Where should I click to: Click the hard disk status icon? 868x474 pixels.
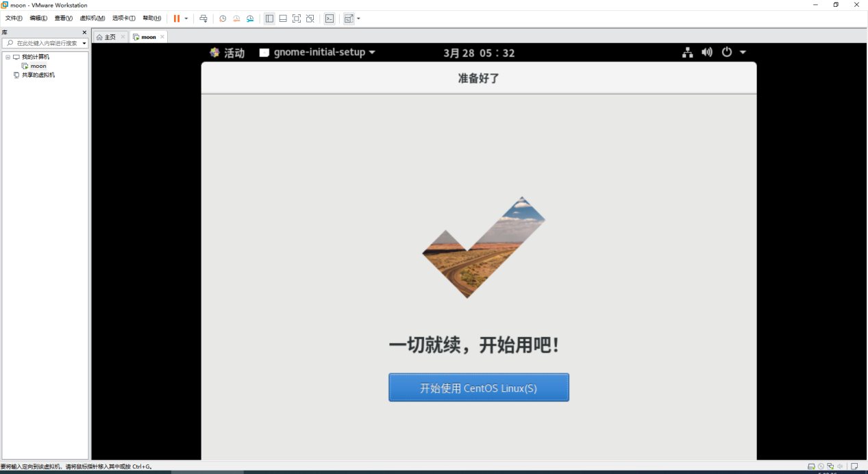(811, 466)
